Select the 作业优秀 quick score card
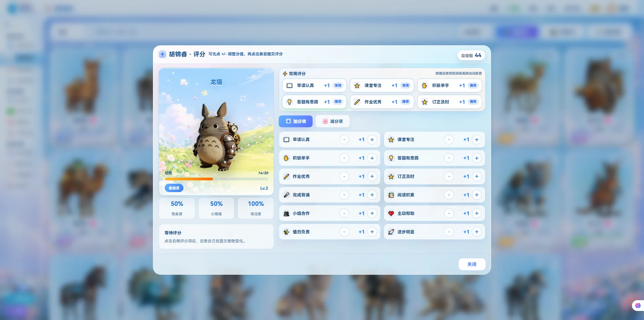 click(382, 102)
